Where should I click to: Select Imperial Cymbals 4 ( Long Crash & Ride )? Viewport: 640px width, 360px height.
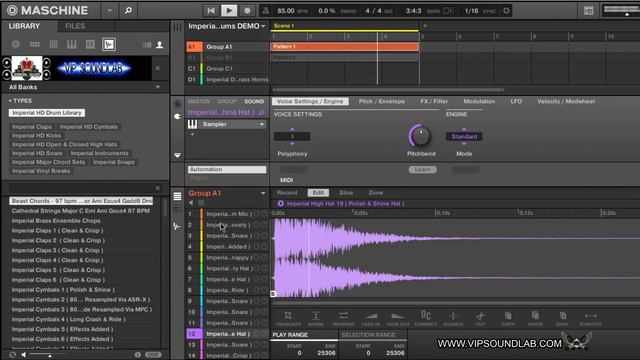(69, 319)
